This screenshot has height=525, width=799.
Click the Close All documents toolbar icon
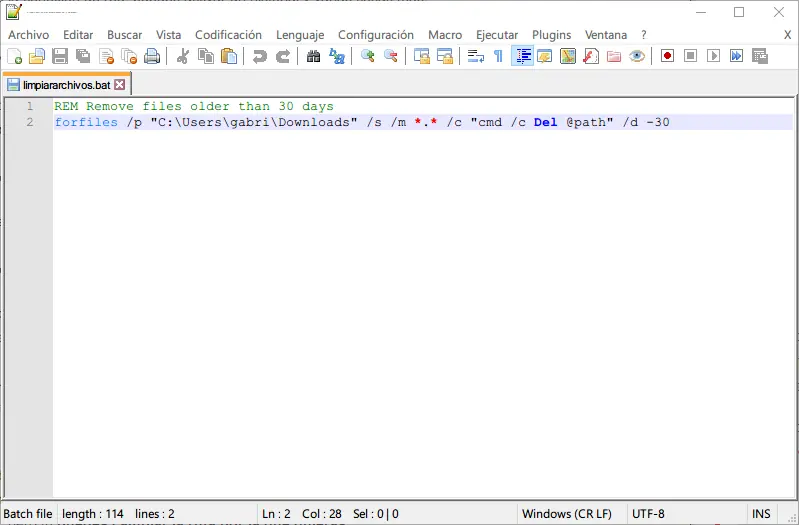[129, 56]
